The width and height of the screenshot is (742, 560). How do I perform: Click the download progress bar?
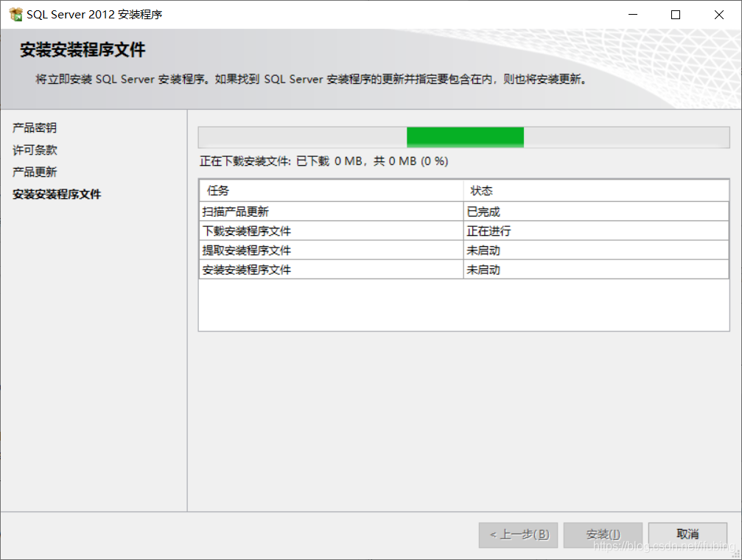[464, 137]
